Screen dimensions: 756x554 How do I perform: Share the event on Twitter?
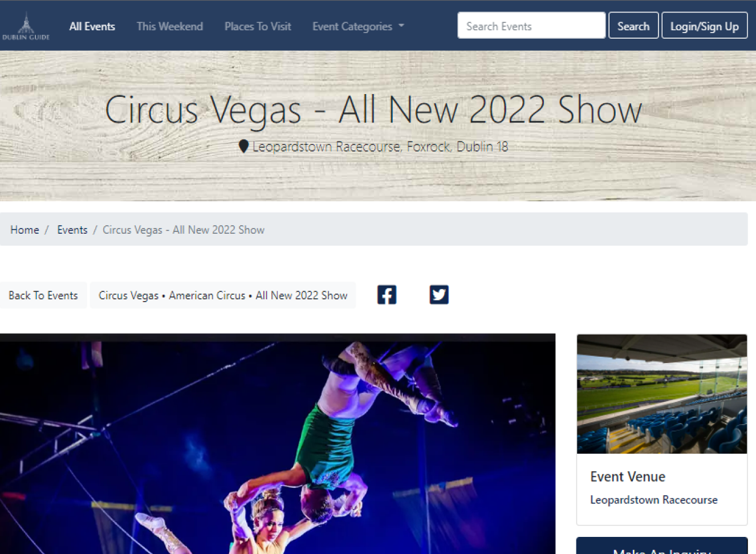[x=439, y=295]
